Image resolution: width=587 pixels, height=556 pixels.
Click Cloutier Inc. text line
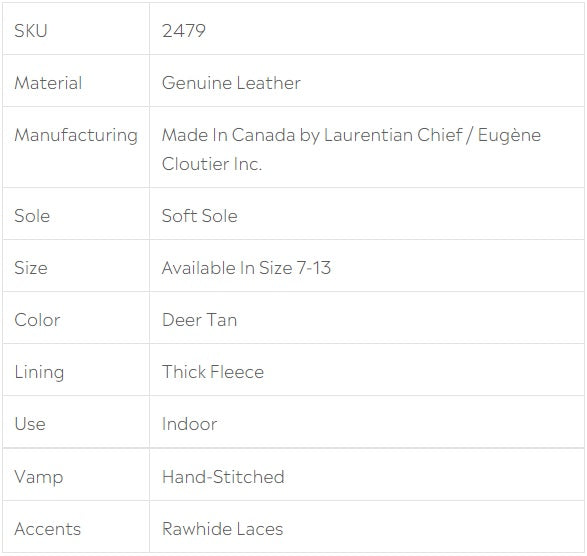coord(212,164)
